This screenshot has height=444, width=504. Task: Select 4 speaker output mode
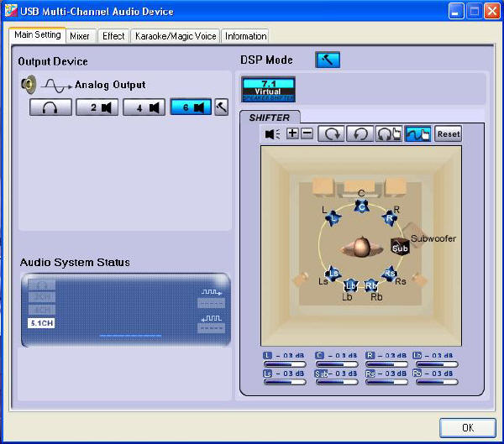click(144, 107)
